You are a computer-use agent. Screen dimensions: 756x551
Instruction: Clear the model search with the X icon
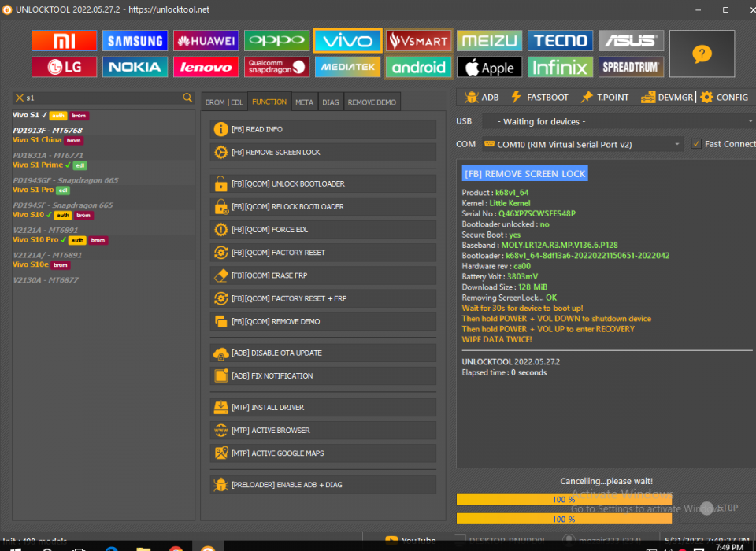click(19, 98)
